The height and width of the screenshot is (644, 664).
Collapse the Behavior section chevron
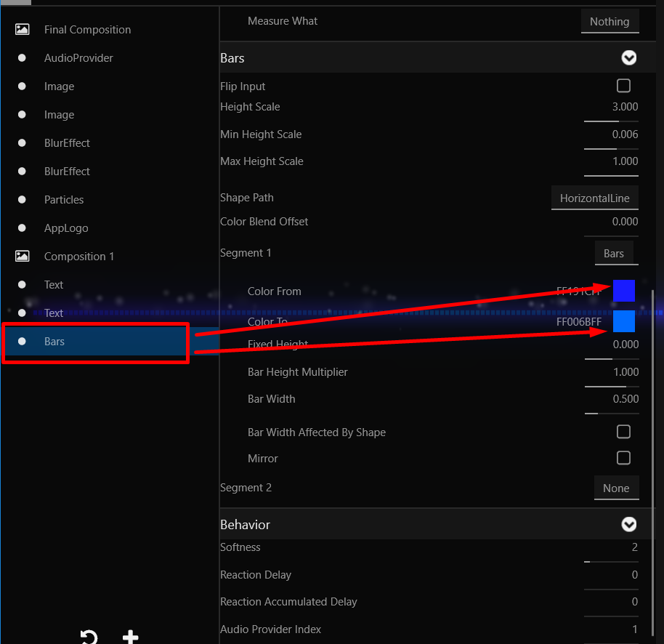[629, 525]
